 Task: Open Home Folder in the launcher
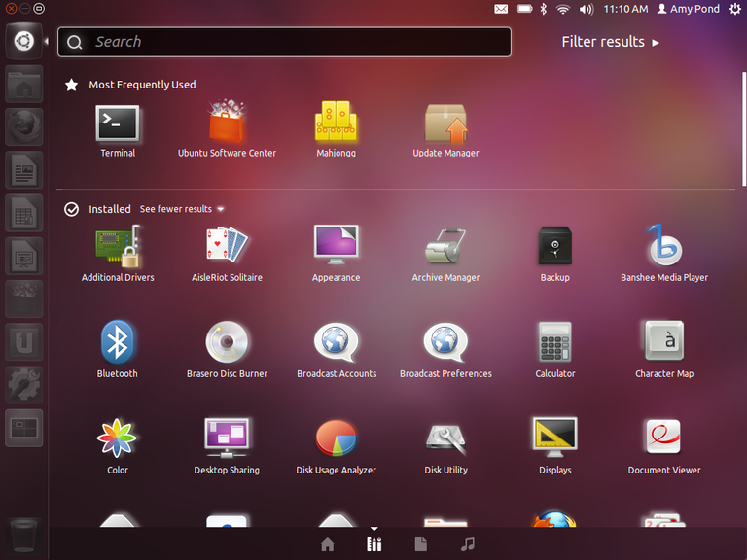click(x=23, y=85)
